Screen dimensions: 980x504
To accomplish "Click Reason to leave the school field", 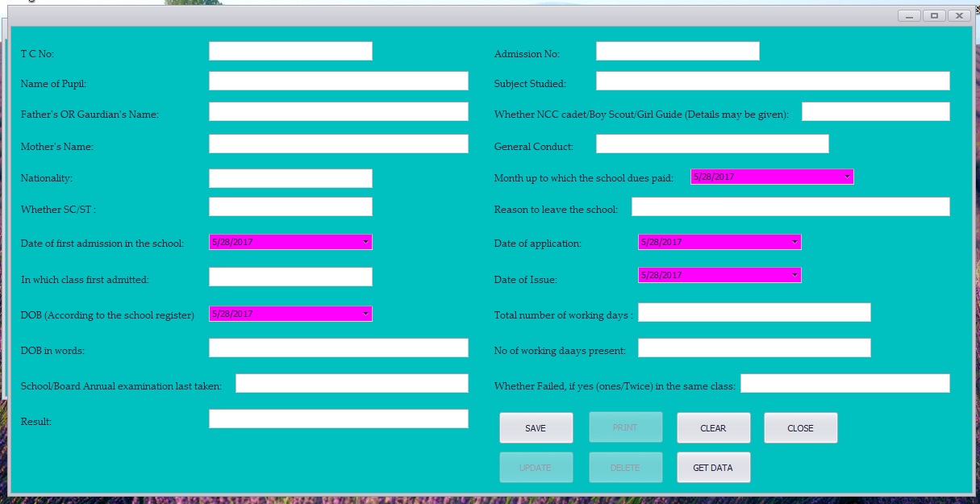I will click(x=790, y=206).
